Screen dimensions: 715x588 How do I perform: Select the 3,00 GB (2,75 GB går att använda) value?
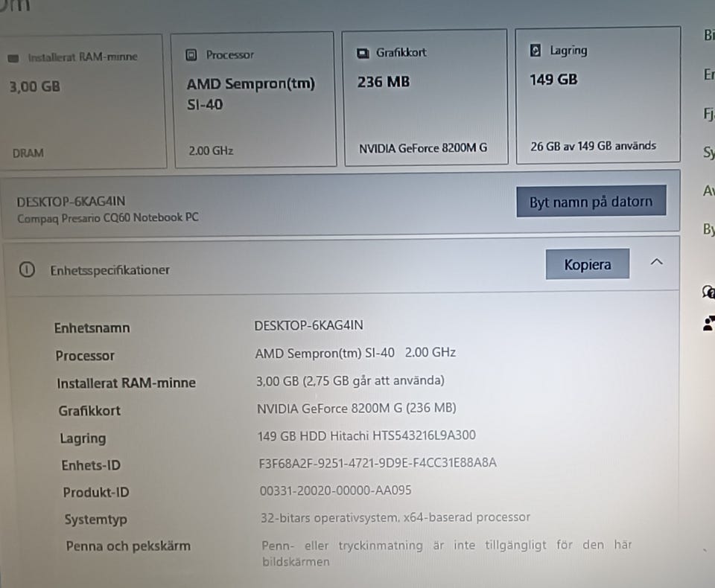pos(350,380)
